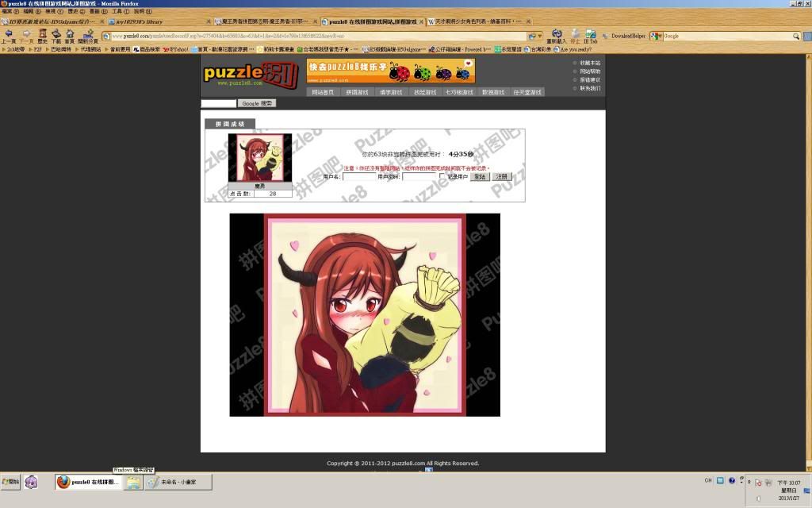Click the search magnifier in Google box
Screen dimensions: 812x508
[796, 37]
